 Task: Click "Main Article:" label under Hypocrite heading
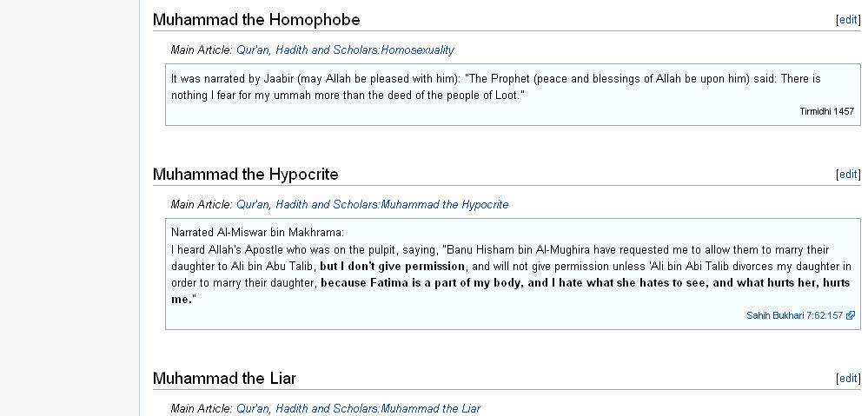(202, 205)
